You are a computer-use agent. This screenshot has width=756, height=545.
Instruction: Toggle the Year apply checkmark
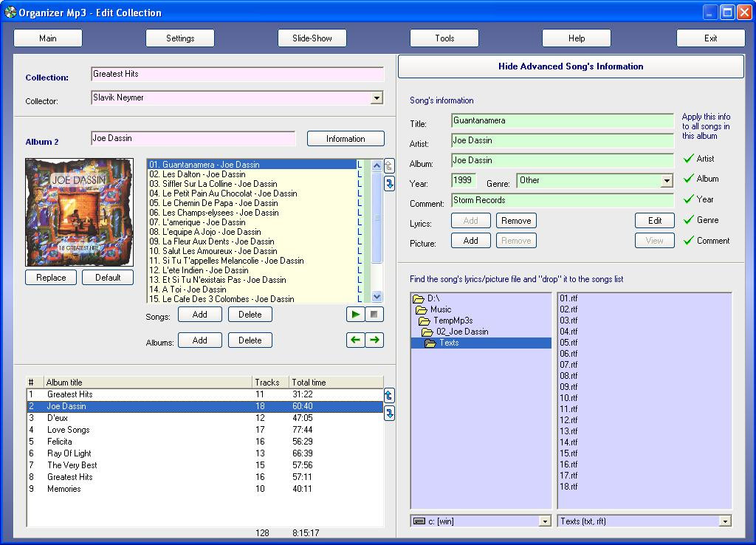(689, 199)
